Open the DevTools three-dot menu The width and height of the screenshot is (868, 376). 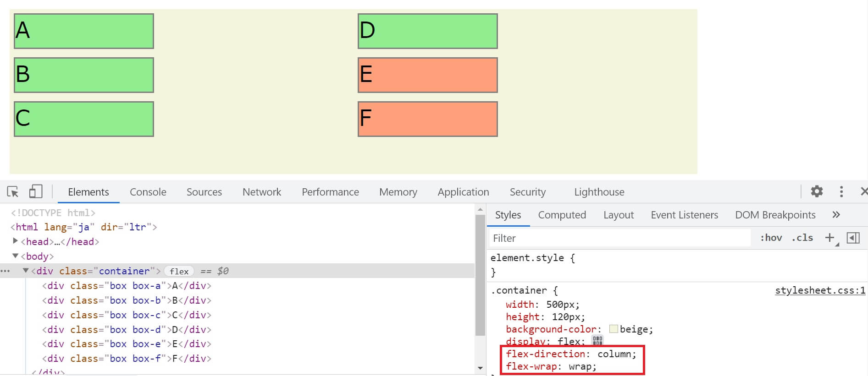(841, 191)
